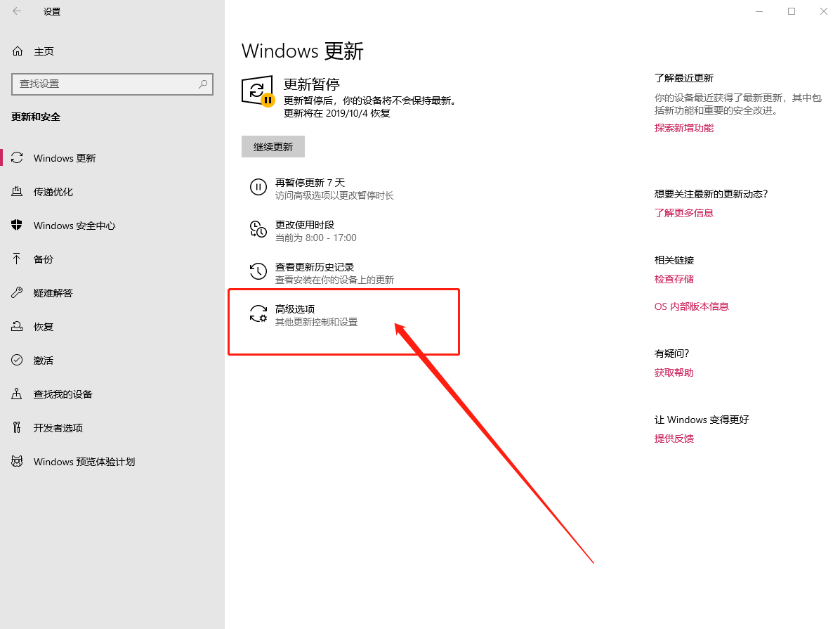Select the 恢复 sidebar entry
Image resolution: width=840 pixels, height=629 pixels.
point(41,326)
